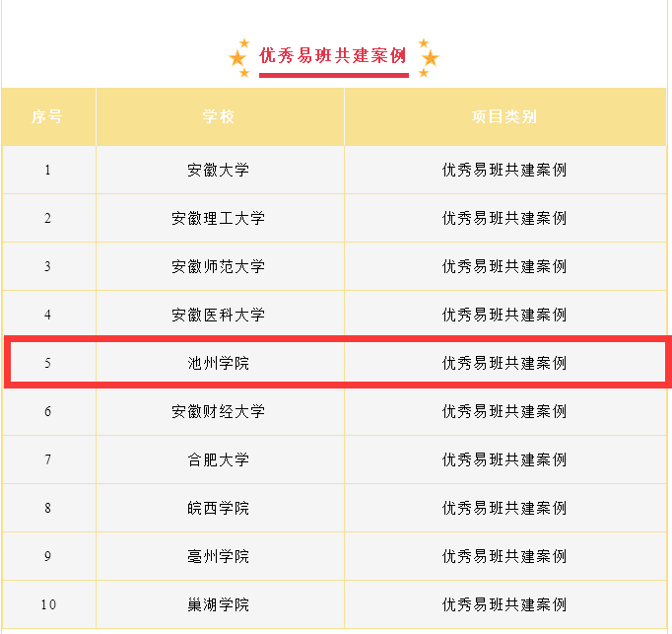Select the 安徽师范大学 cell
This screenshot has width=672, height=634.
coord(219,266)
